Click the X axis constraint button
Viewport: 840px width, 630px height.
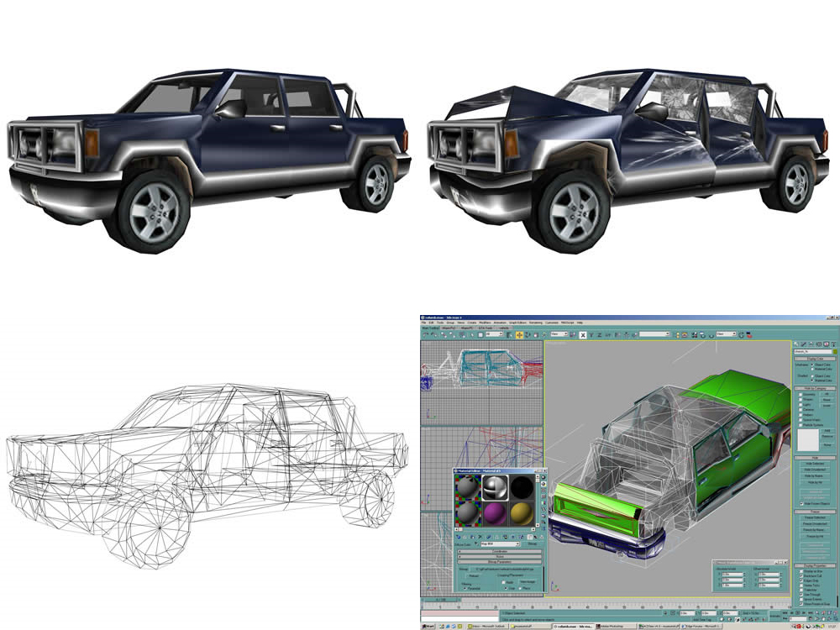[x=583, y=335]
